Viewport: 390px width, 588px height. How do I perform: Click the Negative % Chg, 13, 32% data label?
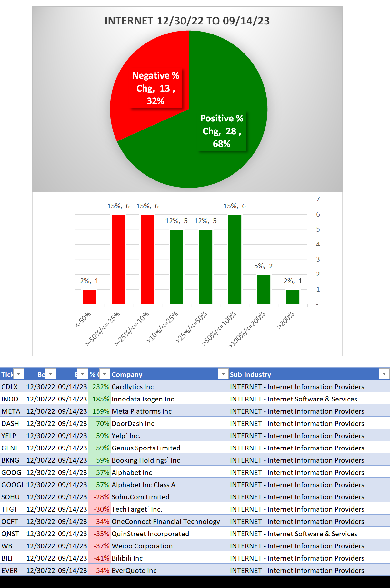[156, 88]
